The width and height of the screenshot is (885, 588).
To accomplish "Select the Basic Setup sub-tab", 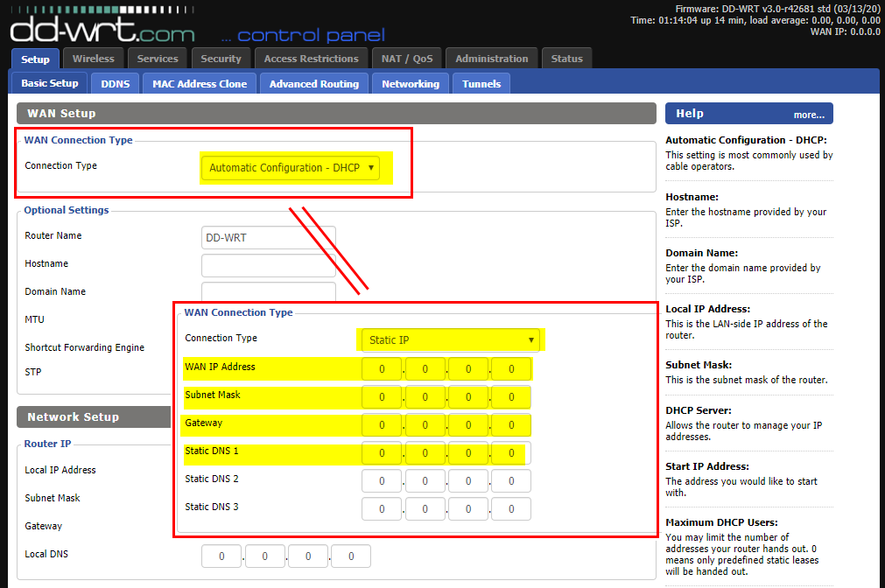I will [50, 83].
